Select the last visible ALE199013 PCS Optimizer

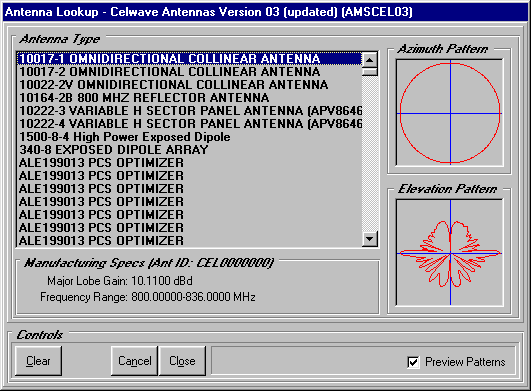tap(189, 240)
